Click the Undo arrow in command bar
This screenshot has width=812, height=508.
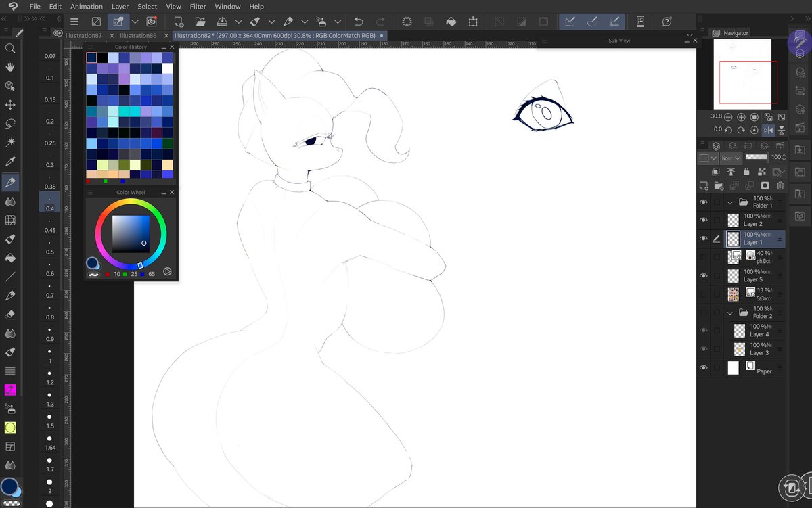click(x=358, y=22)
